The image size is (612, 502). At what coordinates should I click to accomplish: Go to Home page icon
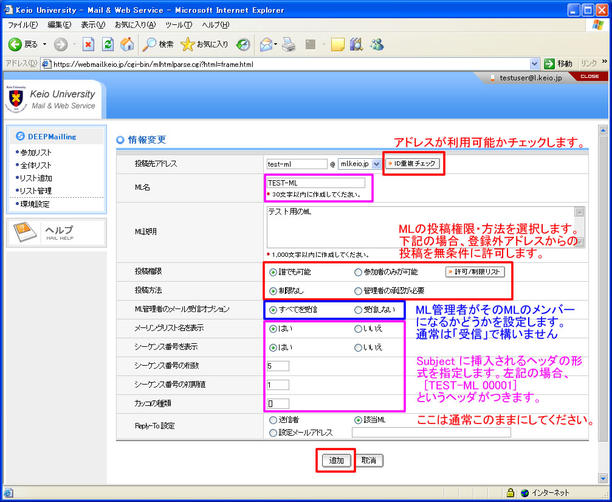pyautogui.click(x=127, y=44)
